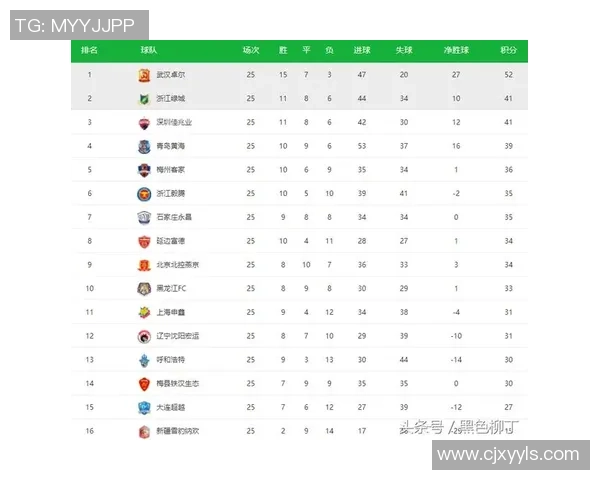Click the 青岛黄海 team crest
The width and height of the screenshot is (600, 480).
(144, 146)
